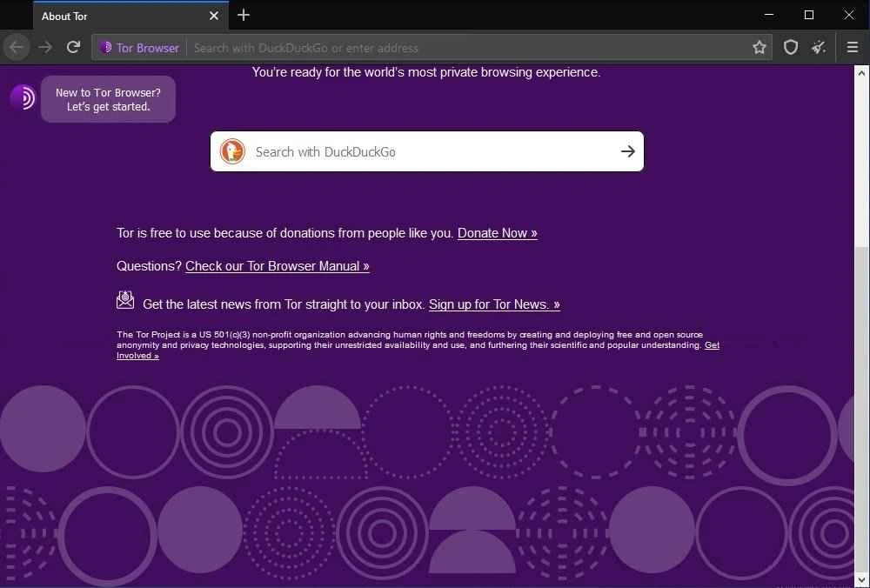Click the scrollbar down arrow

[861, 580]
